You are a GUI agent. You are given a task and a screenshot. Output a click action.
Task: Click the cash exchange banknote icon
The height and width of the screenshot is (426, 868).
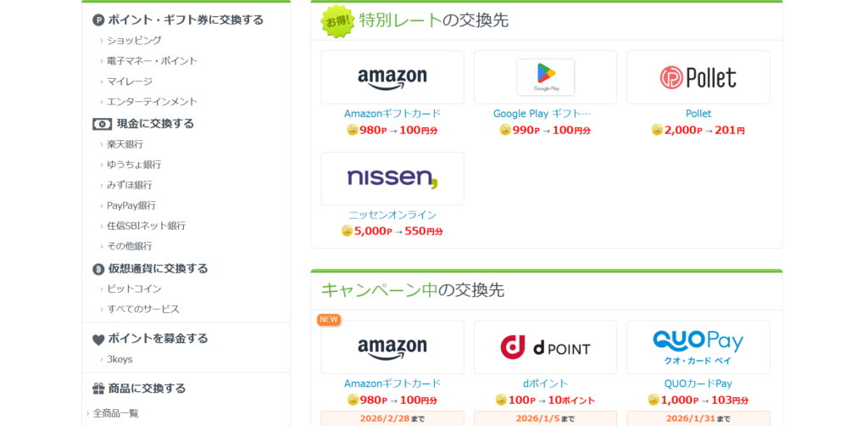point(102,124)
